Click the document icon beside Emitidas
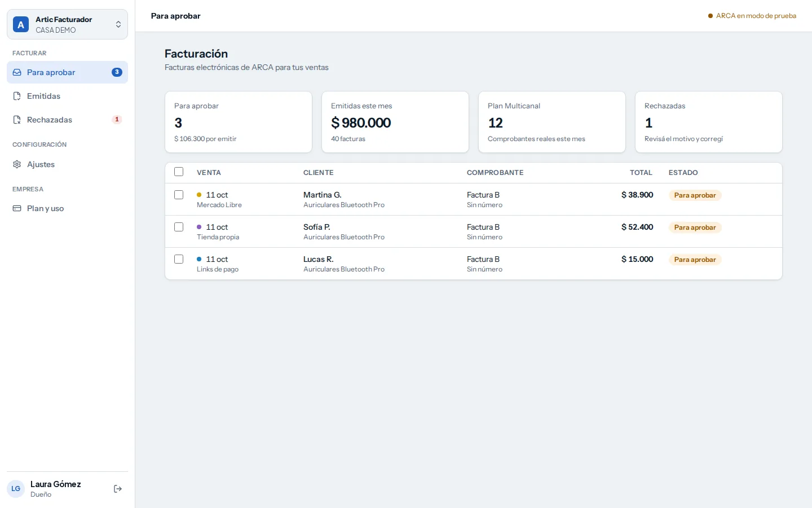The width and height of the screenshot is (812, 508). point(17,96)
